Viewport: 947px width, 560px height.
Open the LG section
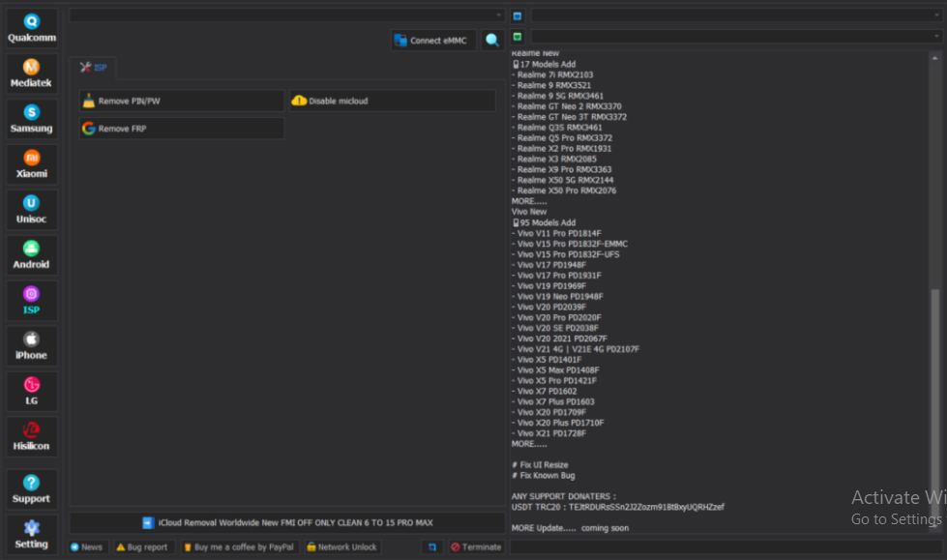click(x=31, y=391)
